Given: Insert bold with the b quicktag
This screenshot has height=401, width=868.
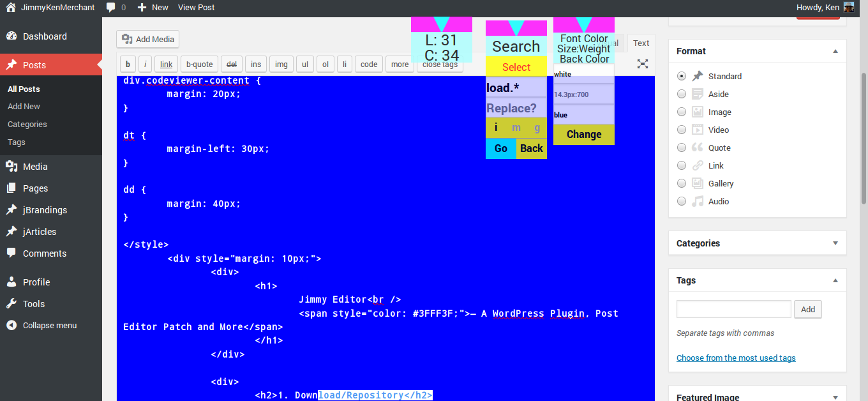Looking at the screenshot, I should (x=128, y=64).
